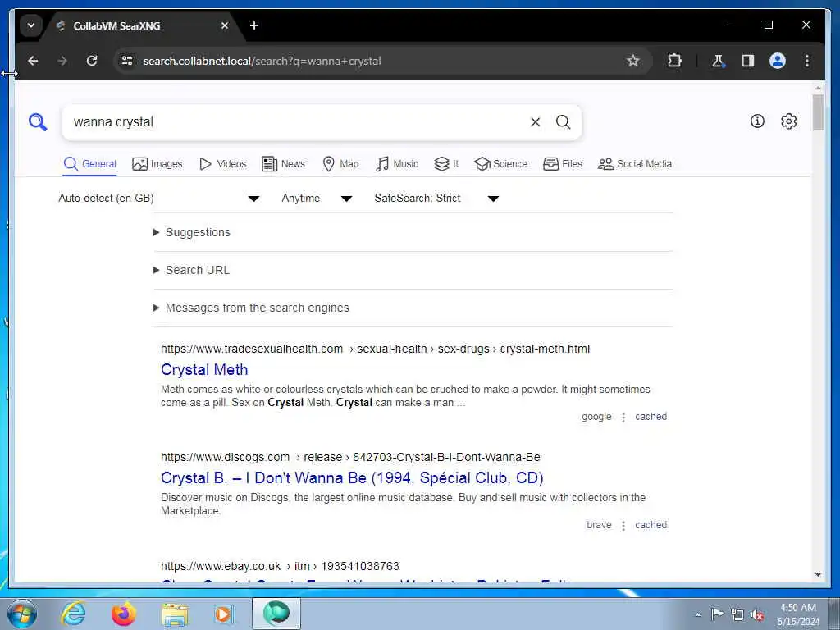The height and width of the screenshot is (630, 840).
Task: Submit search with magnifier button
Action: (x=563, y=122)
